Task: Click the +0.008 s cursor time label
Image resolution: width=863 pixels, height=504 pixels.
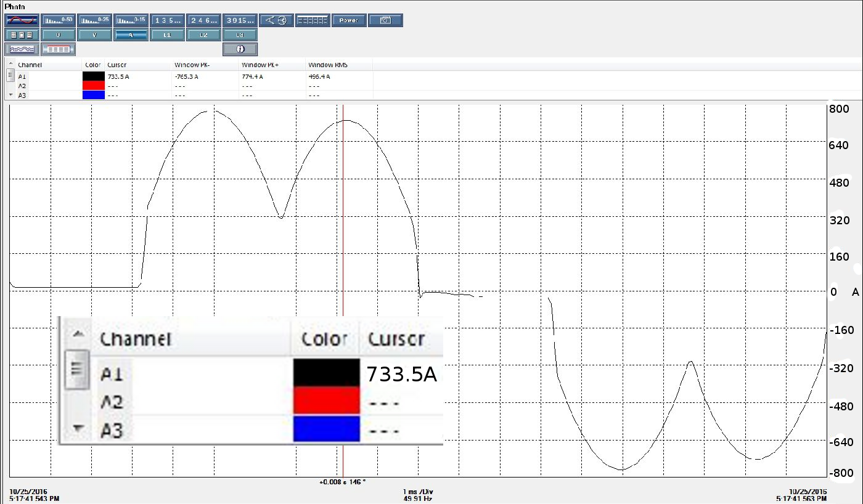Action: coord(343,482)
